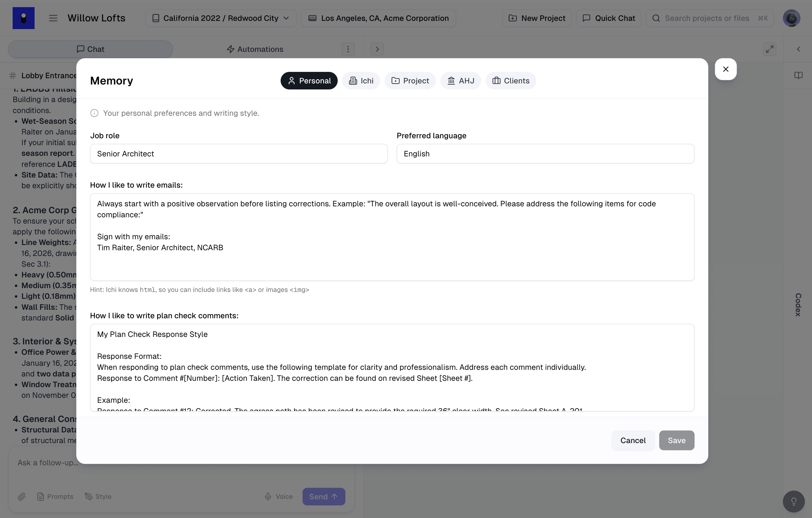Screen dimensions: 812x518
Task: Collapse the side panel with left chevron
Action: (x=798, y=49)
